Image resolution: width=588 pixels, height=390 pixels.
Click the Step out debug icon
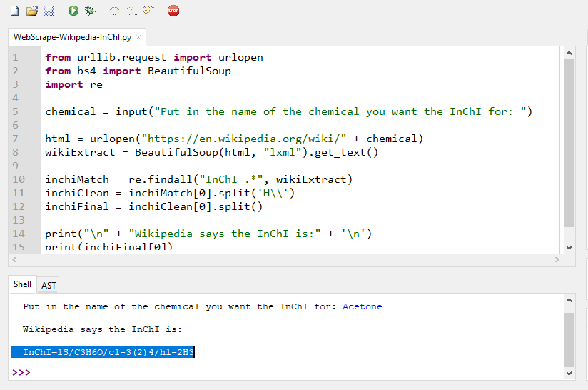tap(148, 11)
